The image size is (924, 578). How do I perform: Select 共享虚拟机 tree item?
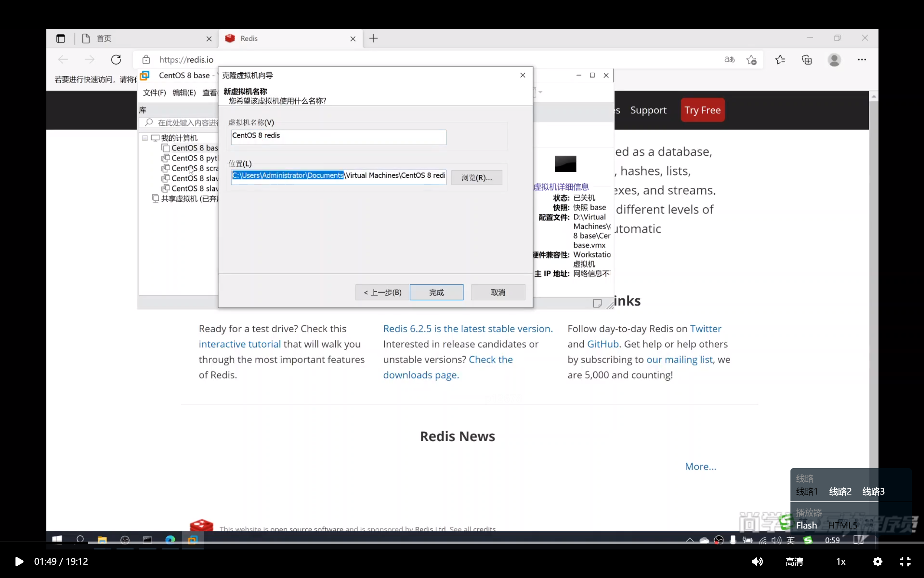pyautogui.click(x=186, y=199)
